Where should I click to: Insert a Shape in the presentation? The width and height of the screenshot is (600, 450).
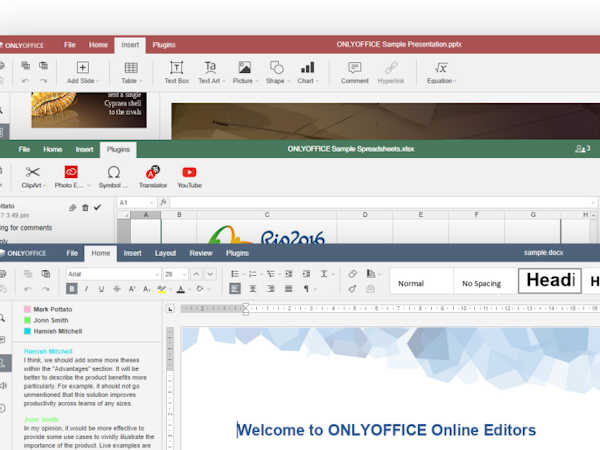click(278, 73)
